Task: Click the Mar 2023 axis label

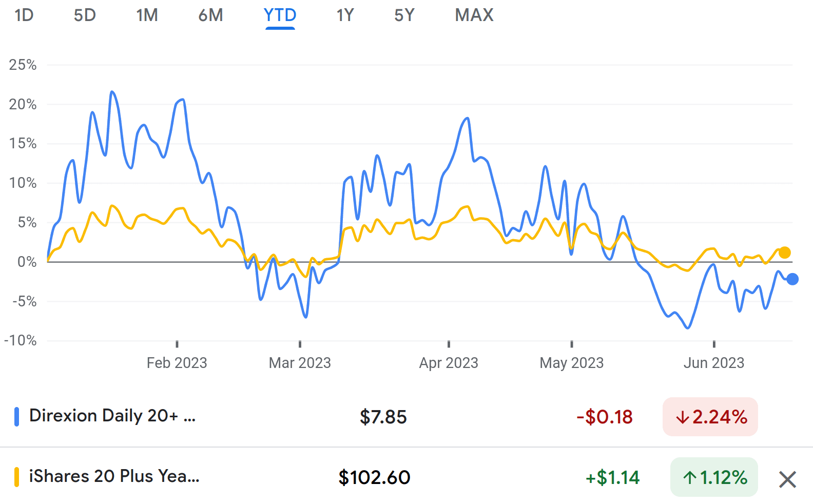Action: pos(300,363)
